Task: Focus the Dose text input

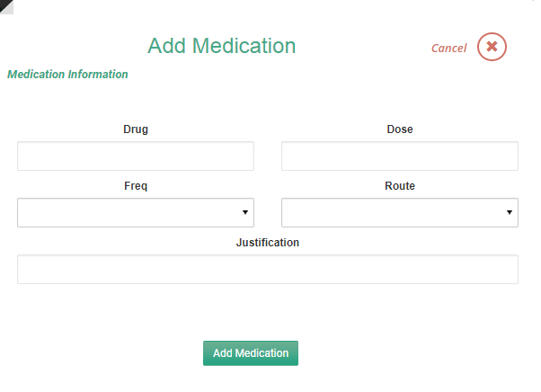Action: (x=400, y=156)
